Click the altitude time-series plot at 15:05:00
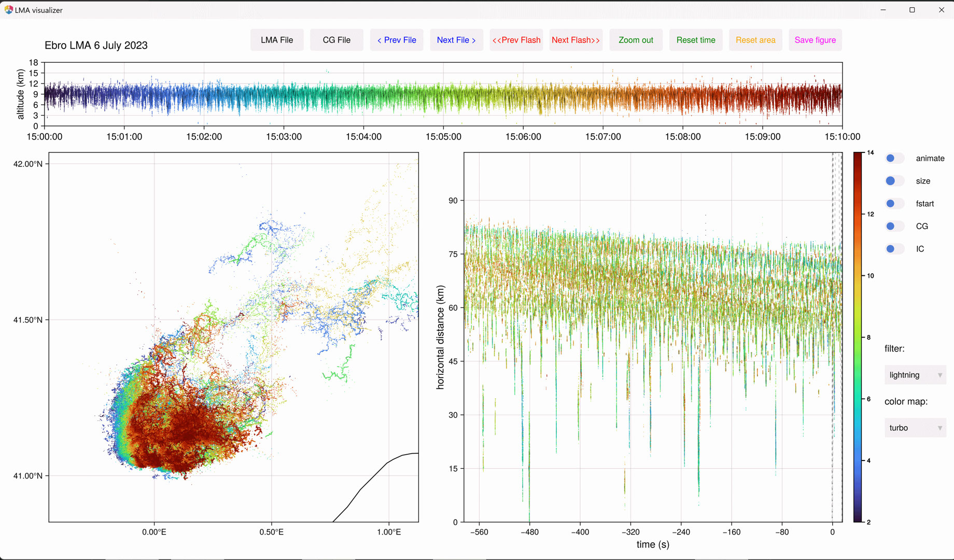954x560 pixels. pos(443,94)
